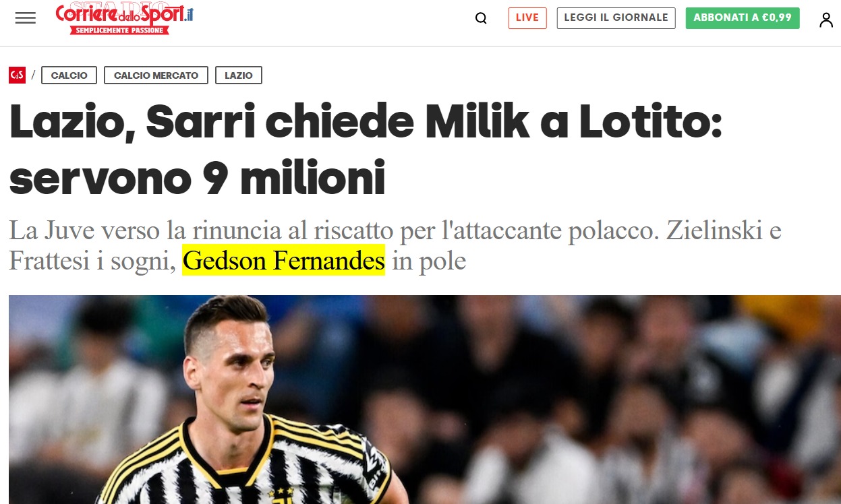Click the red CdS breadcrumb icon

(x=17, y=75)
